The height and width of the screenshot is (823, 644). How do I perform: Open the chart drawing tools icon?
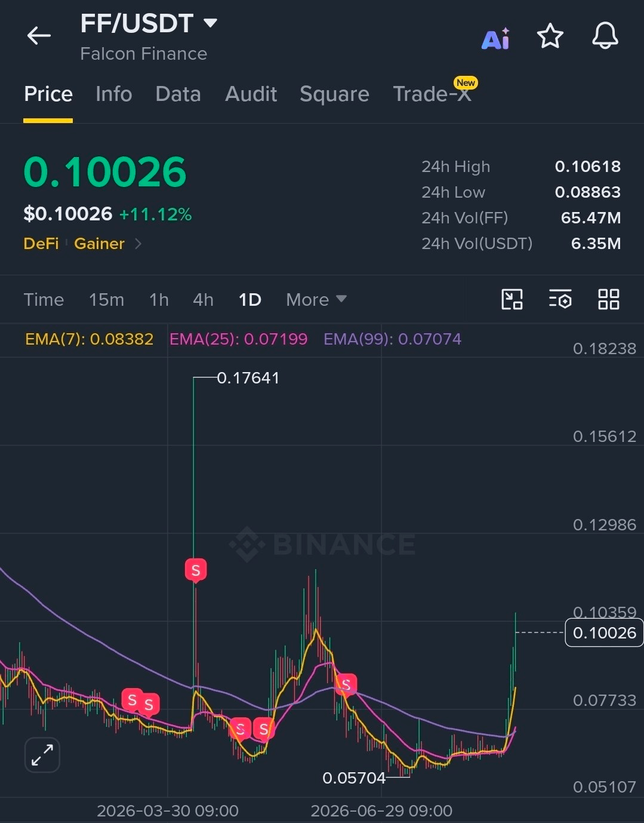point(511,299)
